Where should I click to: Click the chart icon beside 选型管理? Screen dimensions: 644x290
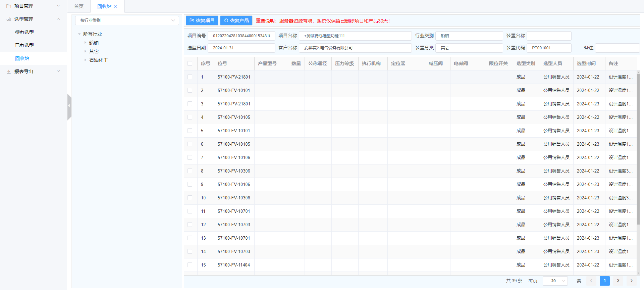(9, 19)
